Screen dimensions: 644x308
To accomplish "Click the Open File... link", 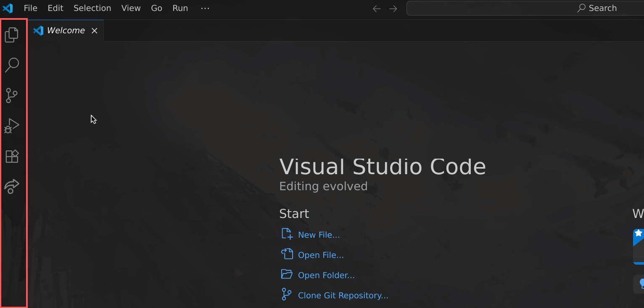I will pos(321,255).
